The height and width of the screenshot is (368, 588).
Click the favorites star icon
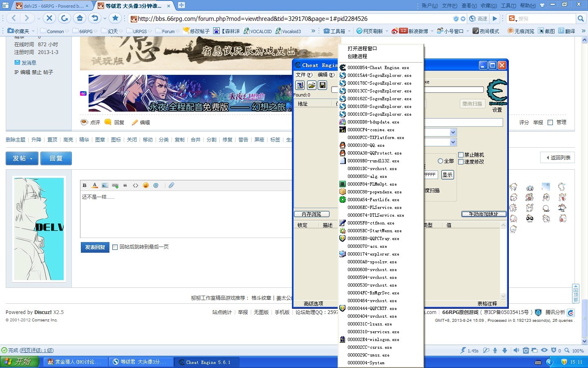tap(116, 18)
